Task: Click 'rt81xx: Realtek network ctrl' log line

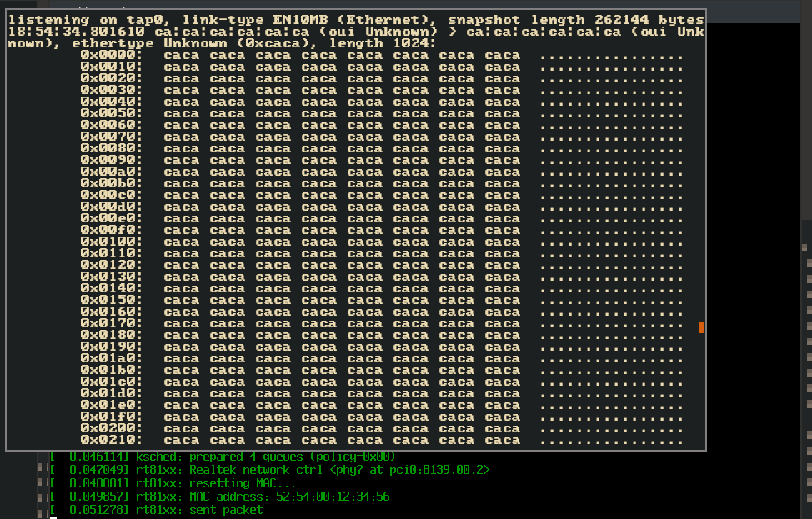Action: [269, 470]
